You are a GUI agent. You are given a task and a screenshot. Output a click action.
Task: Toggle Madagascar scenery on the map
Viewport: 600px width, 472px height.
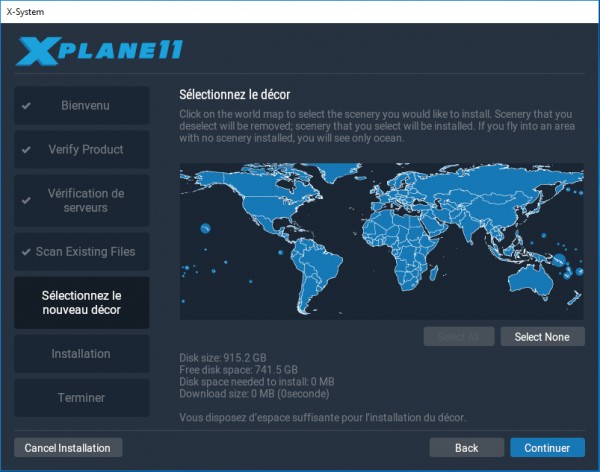434,273
